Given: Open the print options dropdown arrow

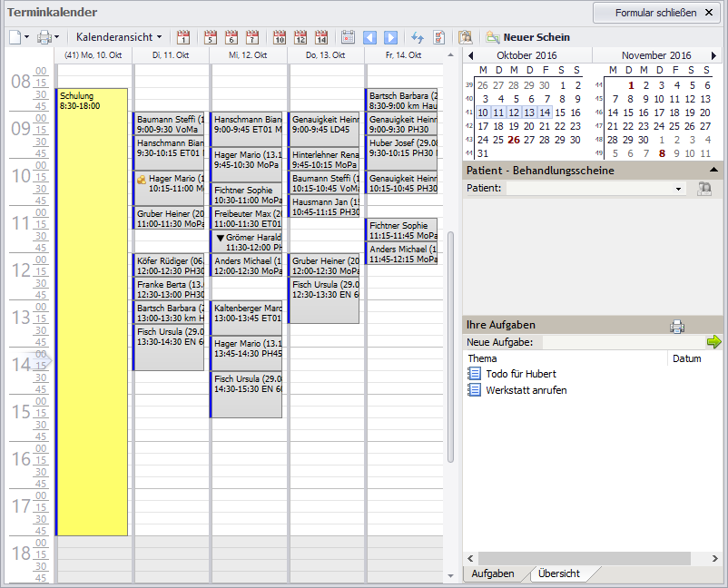Looking at the screenshot, I should click(x=56, y=37).
